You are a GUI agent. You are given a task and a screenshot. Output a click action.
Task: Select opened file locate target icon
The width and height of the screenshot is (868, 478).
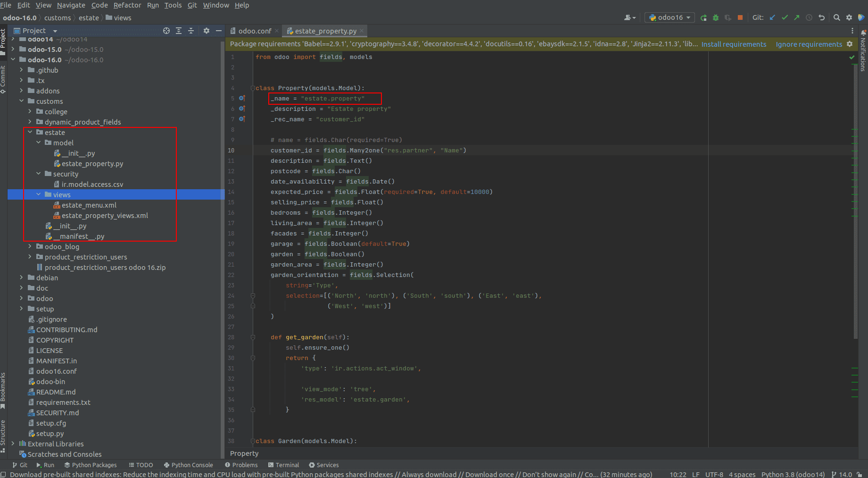pyautogui.click(x=166, y=31)
